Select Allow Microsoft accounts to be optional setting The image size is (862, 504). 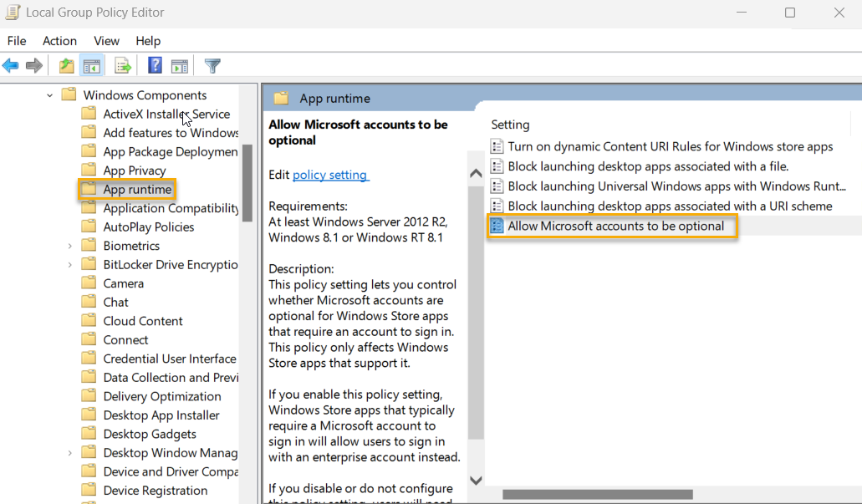click(x=616, y=226)
